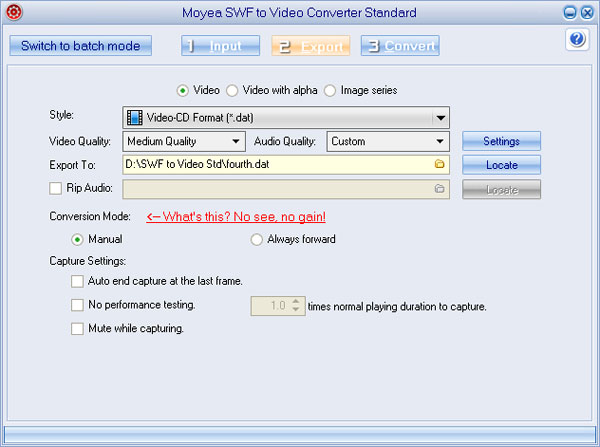Open Video Quality dropdown
The image size is (600, 447).
(184, 142)
